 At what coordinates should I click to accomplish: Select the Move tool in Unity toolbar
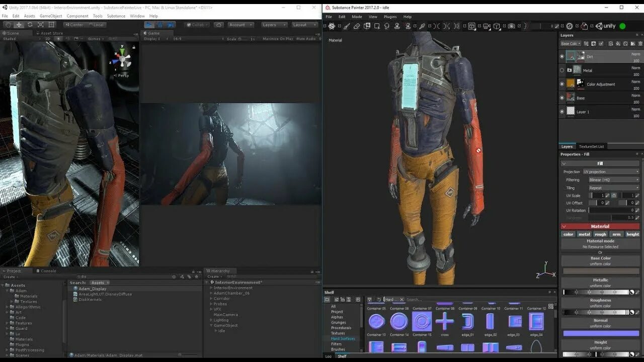pos(19,25)
